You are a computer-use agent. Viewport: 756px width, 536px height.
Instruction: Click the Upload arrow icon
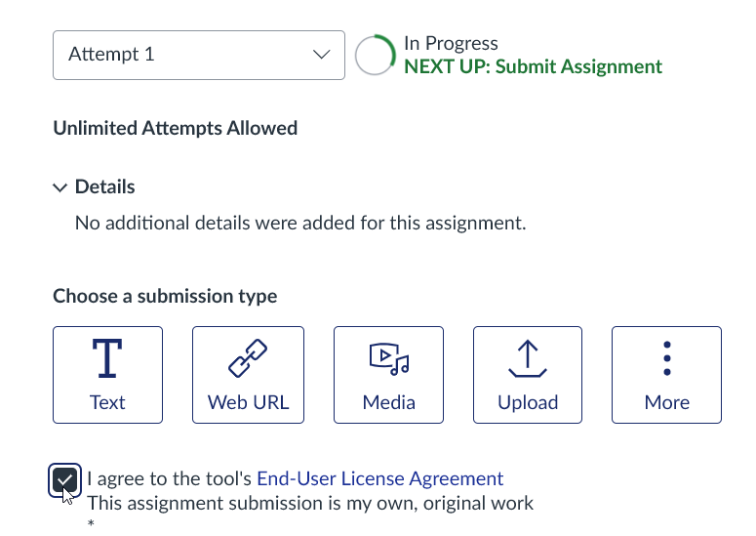(x=528, y=359)
